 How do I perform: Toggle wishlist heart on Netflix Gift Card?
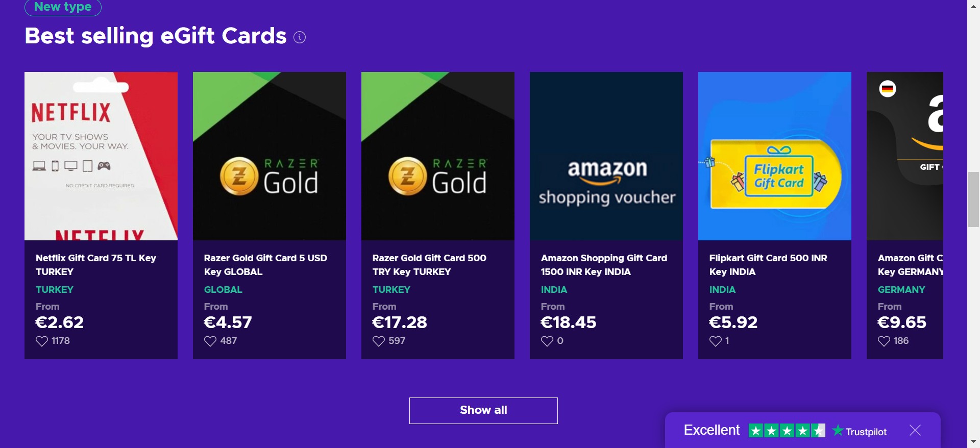(x=42, y=341)
